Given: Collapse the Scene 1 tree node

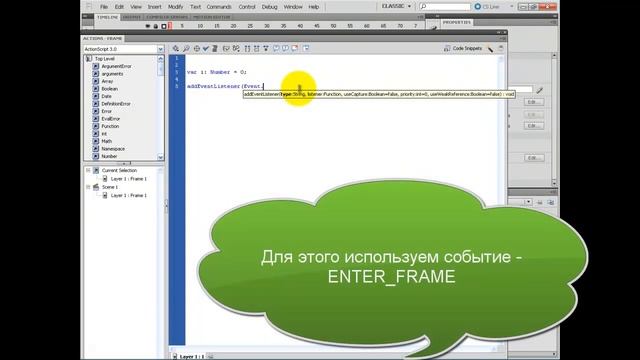Looking at the screenshot, I should pyautogui.click(x=88, y=187).
